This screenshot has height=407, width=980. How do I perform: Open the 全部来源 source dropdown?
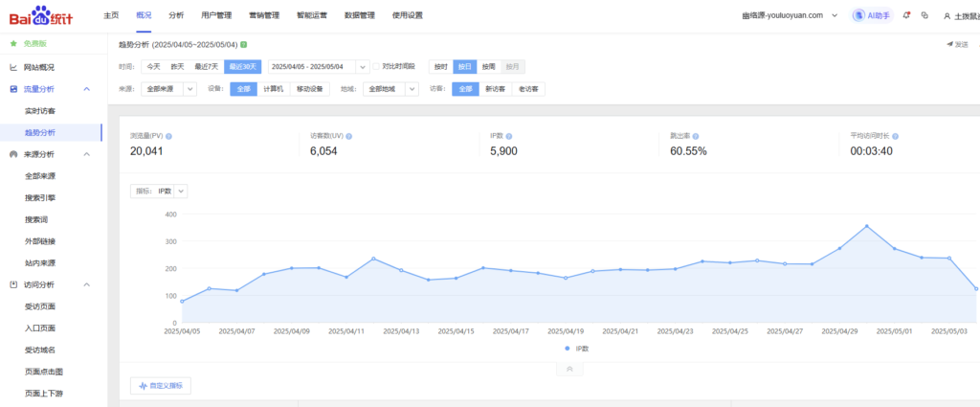point(168,89)
